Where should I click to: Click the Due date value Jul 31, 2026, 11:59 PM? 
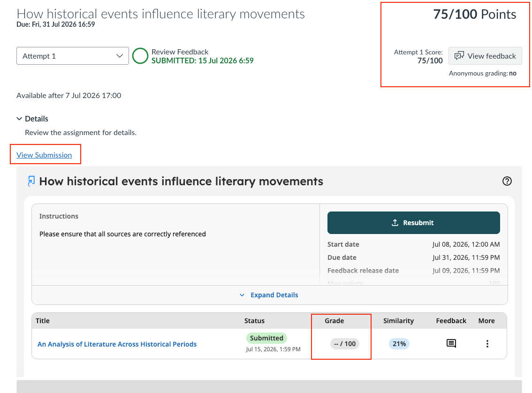click(466, 258)
